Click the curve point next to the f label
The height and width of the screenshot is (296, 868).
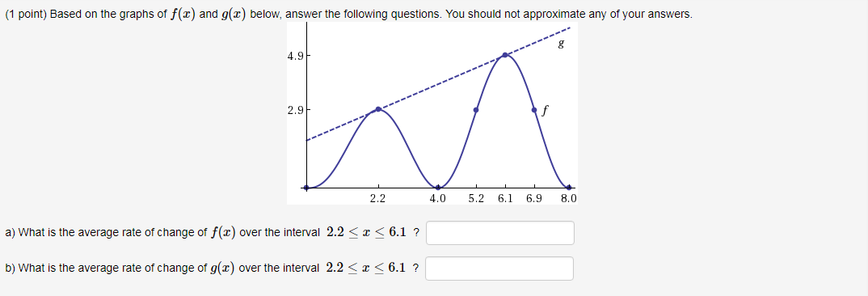(x=534, y=110)
